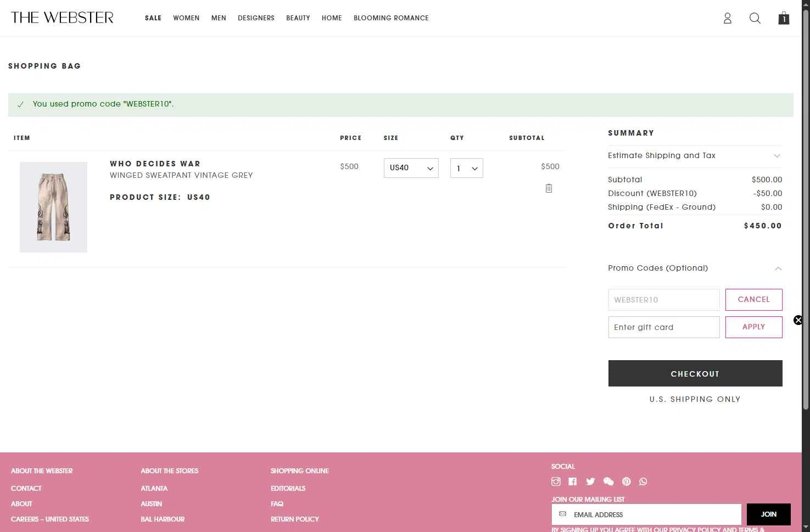This screenshot has height=532, width=810.
Task: Apply the gift card
Action: pos(753,327)
